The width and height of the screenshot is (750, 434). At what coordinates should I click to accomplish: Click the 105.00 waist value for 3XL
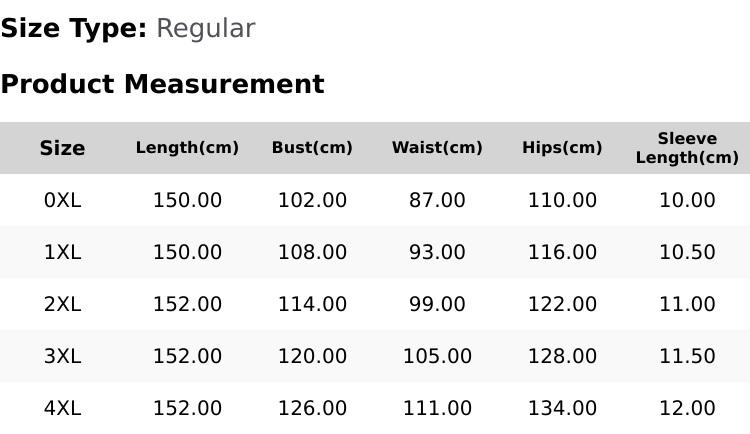(x=437, y=356)
